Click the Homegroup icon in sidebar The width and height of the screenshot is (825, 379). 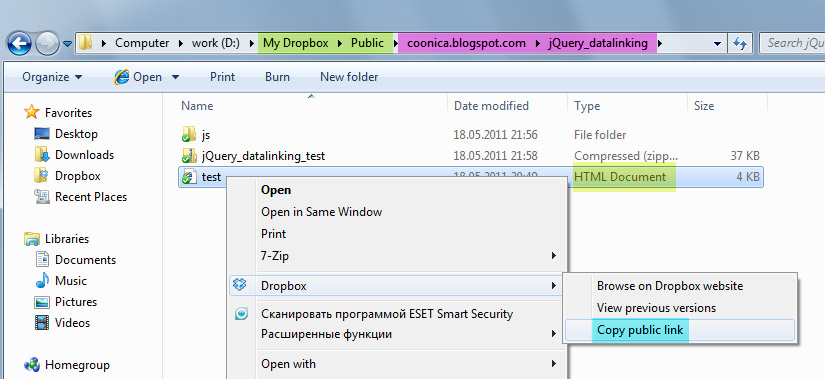(x=32, y=364)
